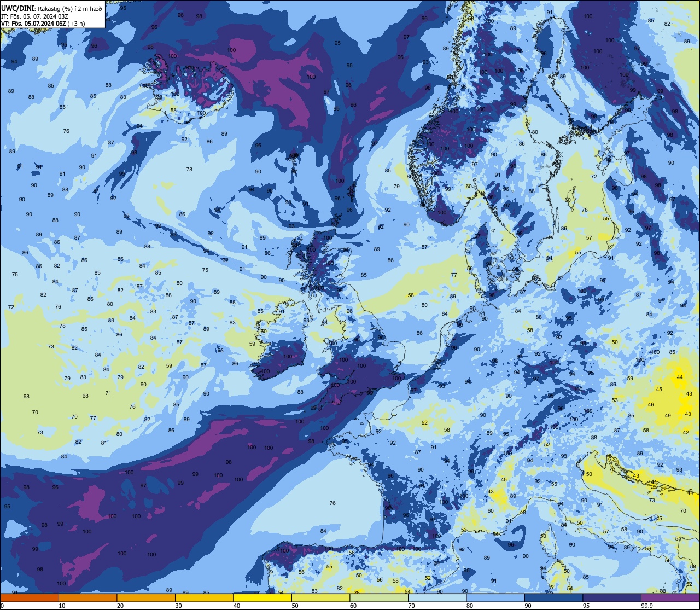Image resolution: width=700 pixels, height=610 pixels.
Task: Click the init time "IT: Fös. 05. 07. 2024 03Z"
Action: click(34, 16)
